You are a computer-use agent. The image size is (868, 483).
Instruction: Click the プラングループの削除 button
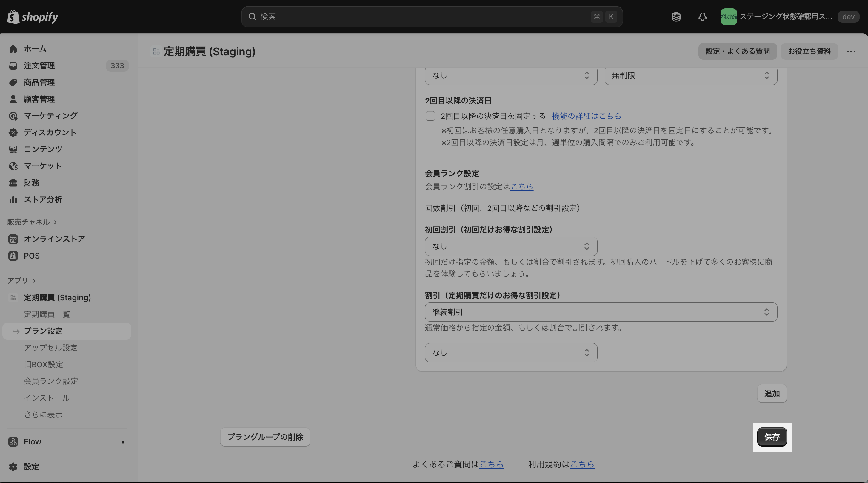pyautogui.click(x=265, y=437)
